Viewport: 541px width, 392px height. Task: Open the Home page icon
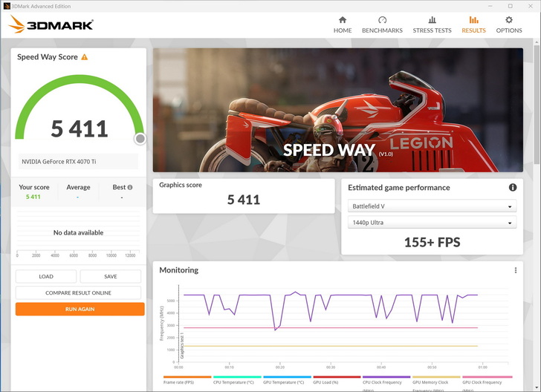pyautogui.click(x=343, y=19)
